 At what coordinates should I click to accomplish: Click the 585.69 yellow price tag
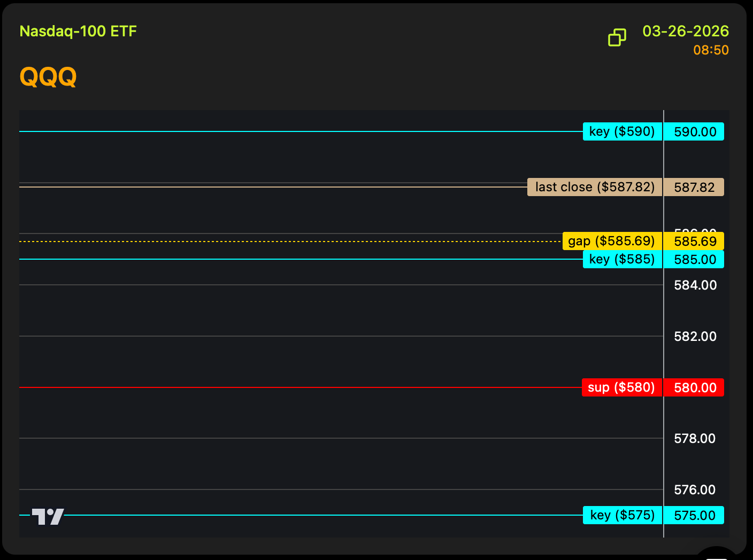[694, 241]
